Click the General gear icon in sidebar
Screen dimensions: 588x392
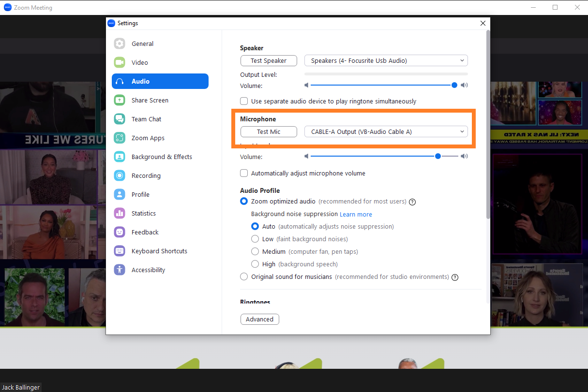pyautogui.click(x=120, y=44)
